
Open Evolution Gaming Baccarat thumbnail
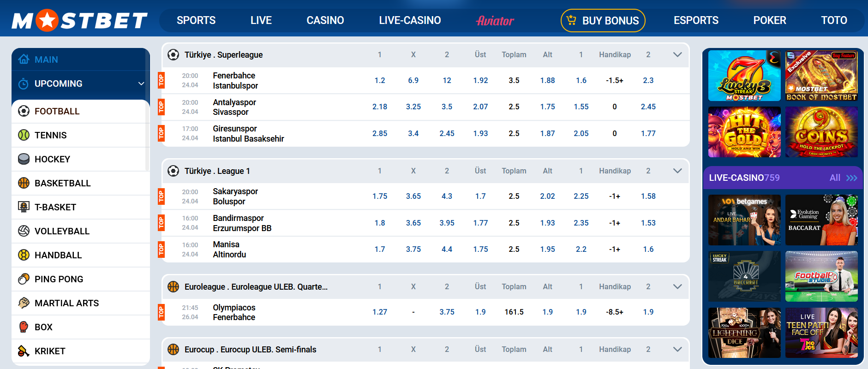[x=821, y=220]
